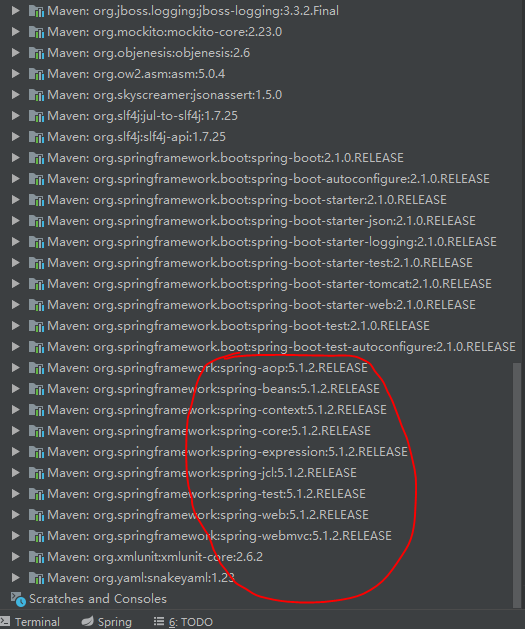Select jsonassert:1.5.0 library entry

(165, 95)
